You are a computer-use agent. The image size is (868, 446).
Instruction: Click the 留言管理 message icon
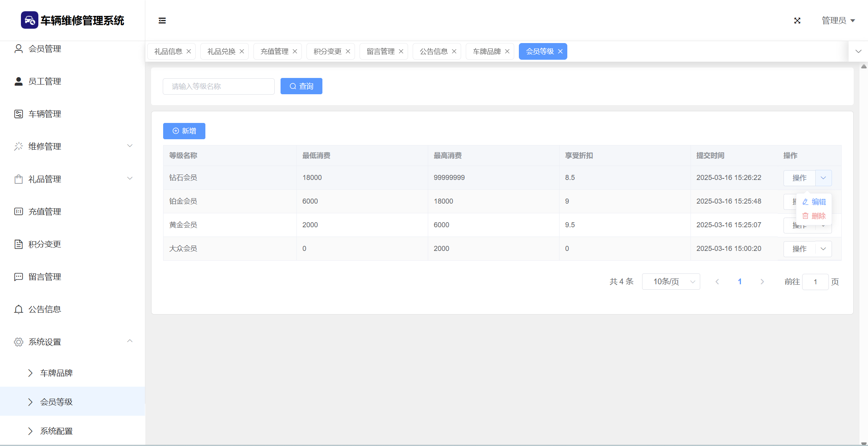pyautogui.click(x=18, y=277)
